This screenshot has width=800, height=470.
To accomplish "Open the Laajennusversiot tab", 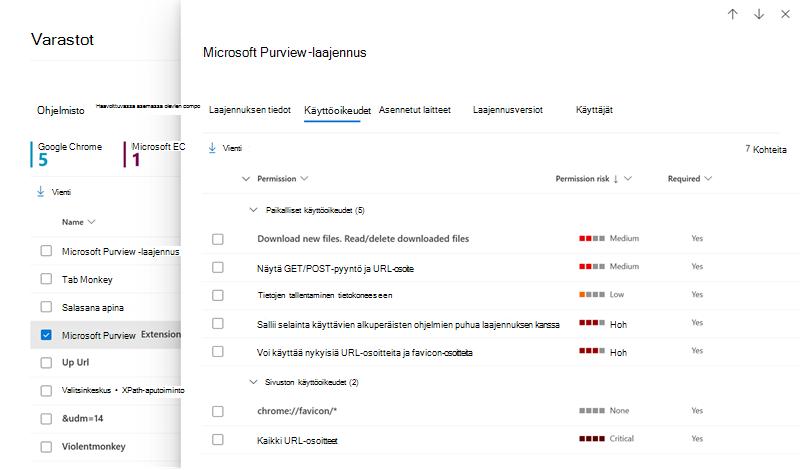I will pyautogui.click(x=508, y=110).
